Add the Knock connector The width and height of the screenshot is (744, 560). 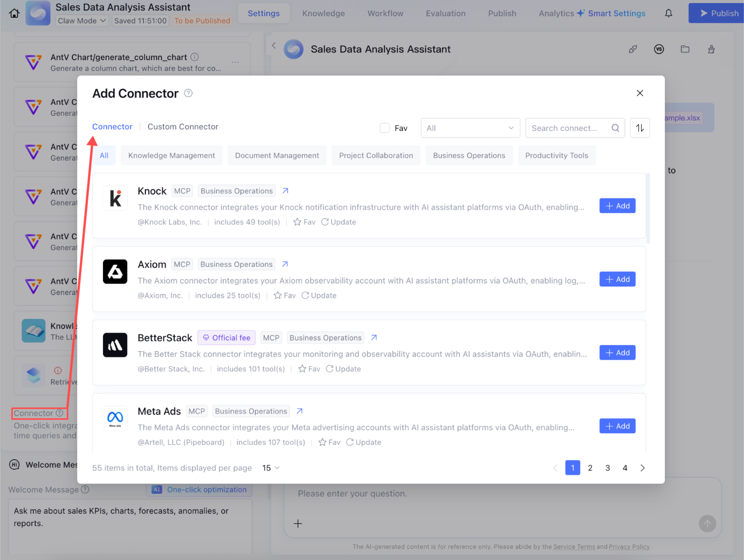(617, 205)
